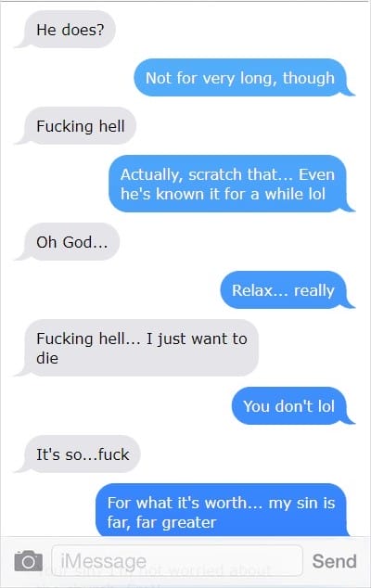Tap the camera icon

[28, 560]
